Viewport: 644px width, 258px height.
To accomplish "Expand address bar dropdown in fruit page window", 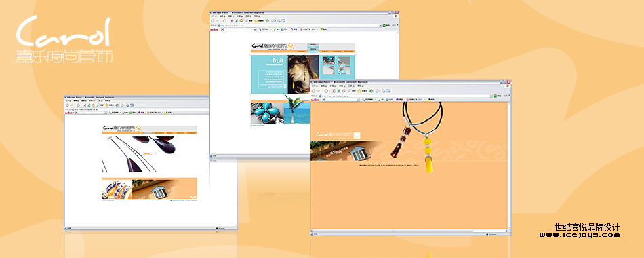I will (x=380, y=26).
